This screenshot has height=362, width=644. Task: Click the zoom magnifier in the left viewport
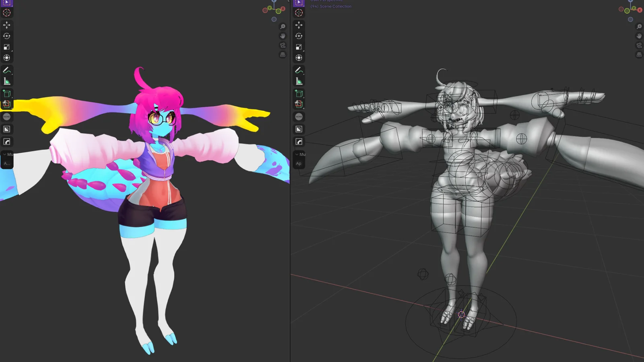(x=283, y=27)
